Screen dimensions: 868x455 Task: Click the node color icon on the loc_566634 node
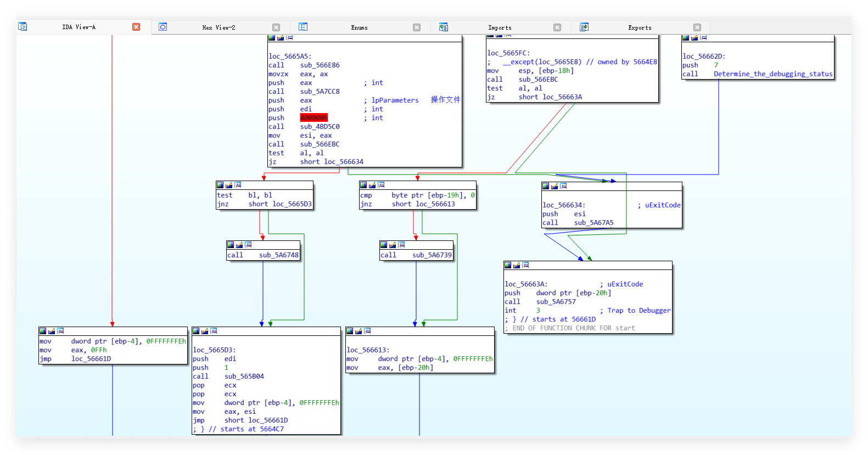coord(546,186)
